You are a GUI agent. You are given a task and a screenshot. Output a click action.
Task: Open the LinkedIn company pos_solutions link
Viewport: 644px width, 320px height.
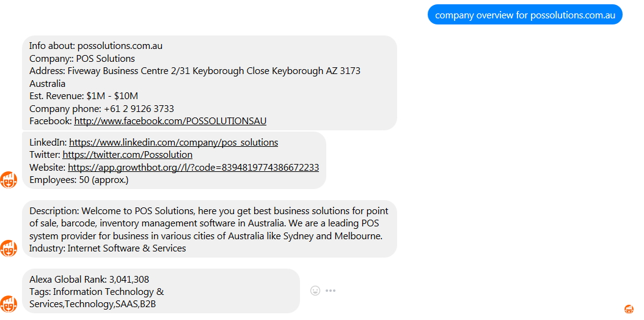point(174,143)
